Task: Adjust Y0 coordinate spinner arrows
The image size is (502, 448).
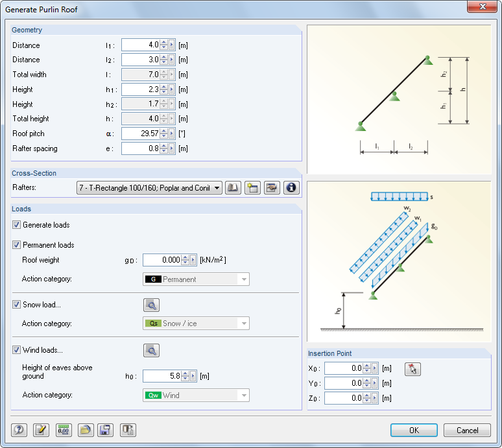Action: click(367, 383)
